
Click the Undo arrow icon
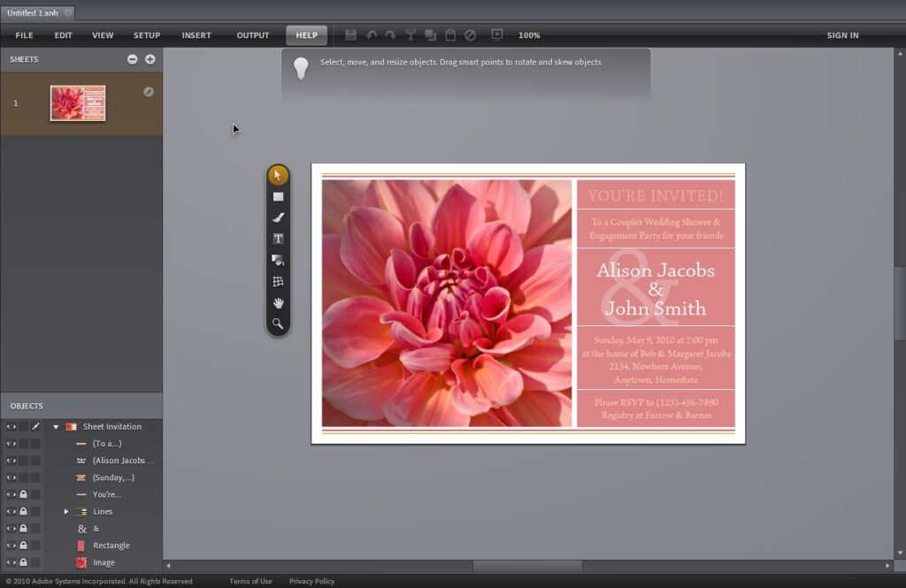(x=371, y=35)
